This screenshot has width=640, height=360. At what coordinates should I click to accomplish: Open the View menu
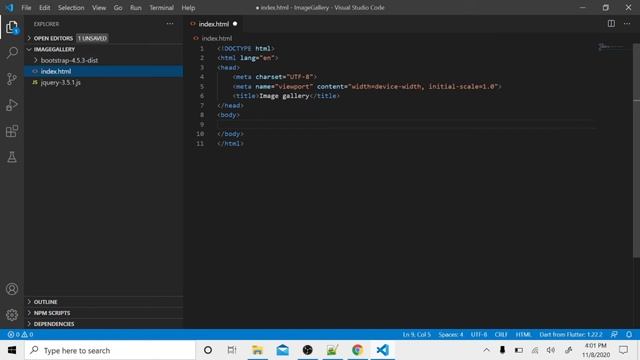[99, 7]
